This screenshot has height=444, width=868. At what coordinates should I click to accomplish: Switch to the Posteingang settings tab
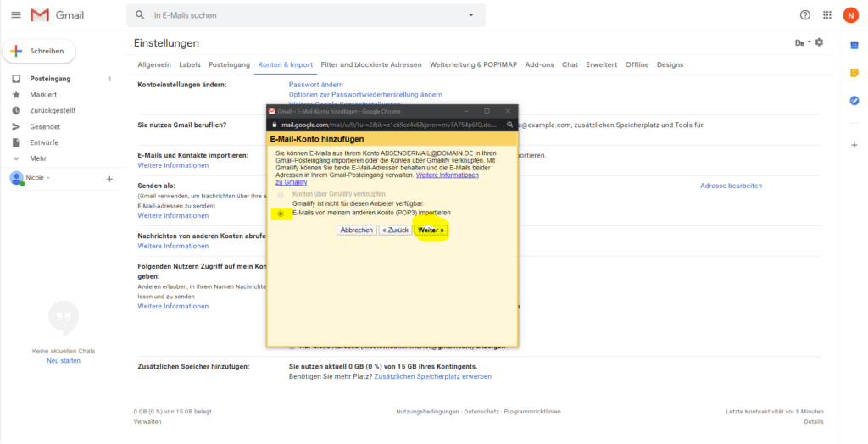(229, 64)
